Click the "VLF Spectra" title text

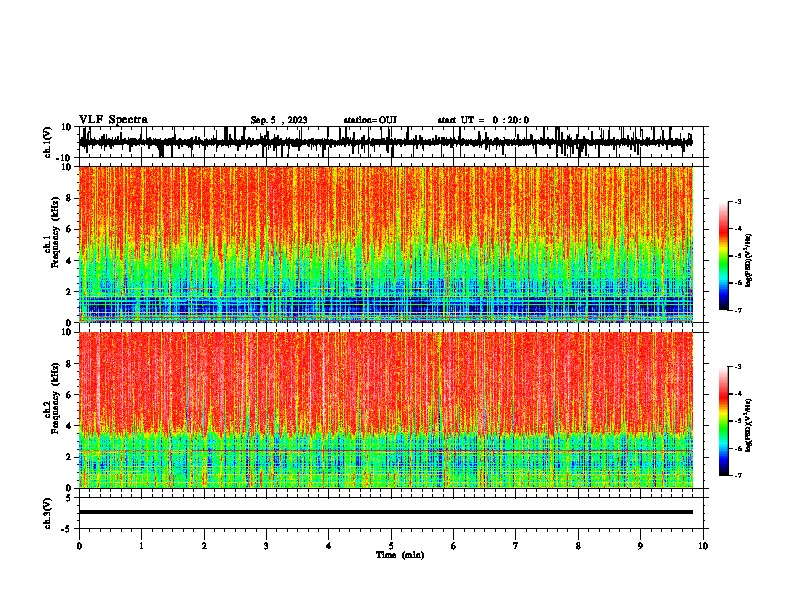coord(113,120)
